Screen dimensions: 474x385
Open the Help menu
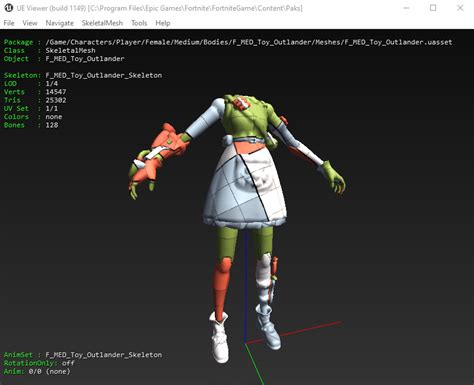click(163, 23)
